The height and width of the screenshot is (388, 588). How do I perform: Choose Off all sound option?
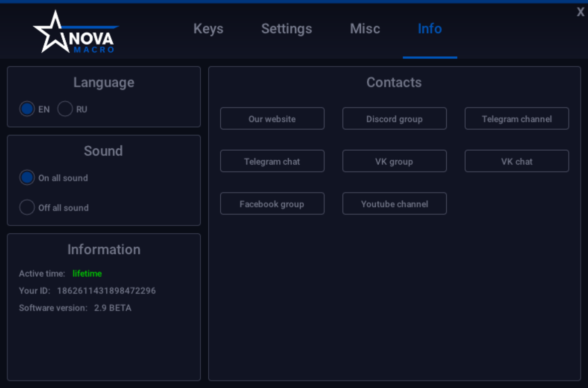click(x=27, y=207)
